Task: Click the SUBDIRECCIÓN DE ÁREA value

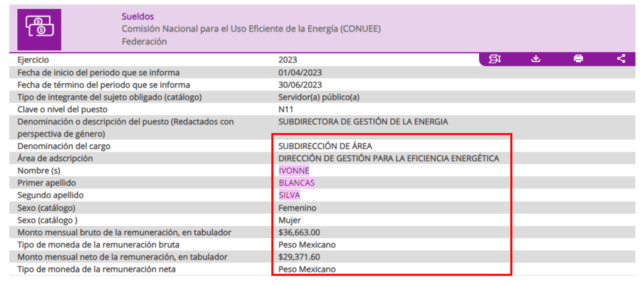Action: click(325, 146)
